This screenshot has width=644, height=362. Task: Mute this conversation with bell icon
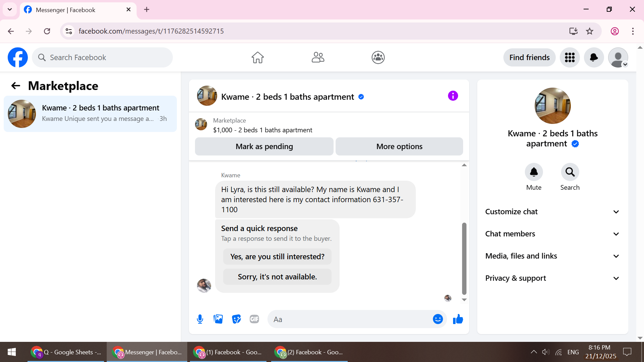(534, 172)
